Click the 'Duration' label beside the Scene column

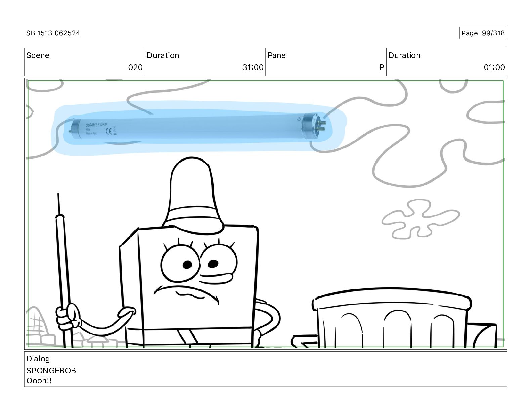pos(163,55)
